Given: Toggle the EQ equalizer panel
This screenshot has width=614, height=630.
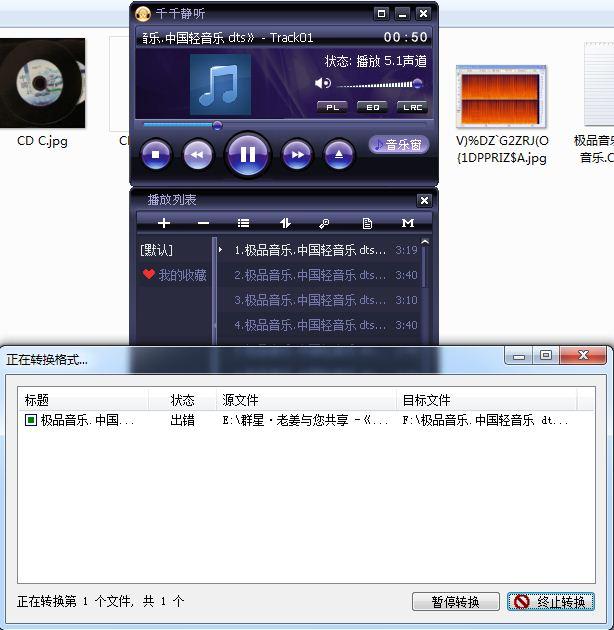Looking at the screenshot, I should click(x=372, y=107).
